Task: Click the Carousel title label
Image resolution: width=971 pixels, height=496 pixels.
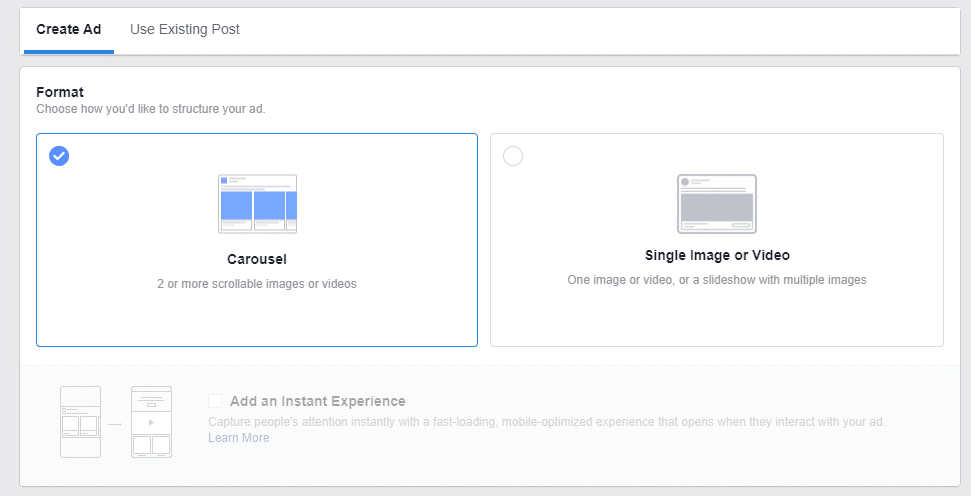Action: 257,259
